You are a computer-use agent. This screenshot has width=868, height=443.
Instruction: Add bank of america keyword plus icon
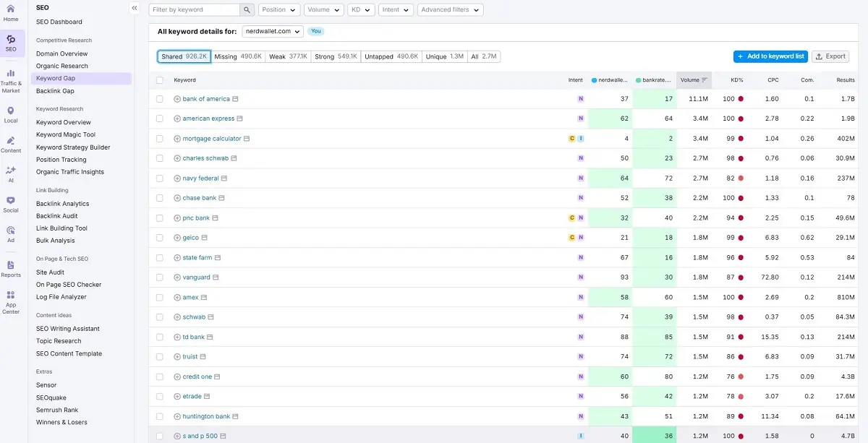(x=177, y=99)
